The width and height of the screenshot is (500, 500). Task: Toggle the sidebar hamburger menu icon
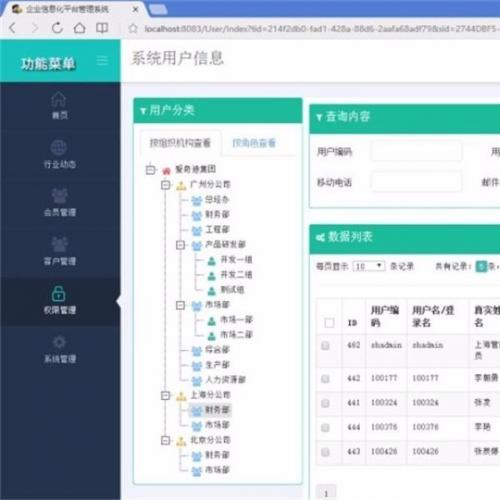pos(102,61)
